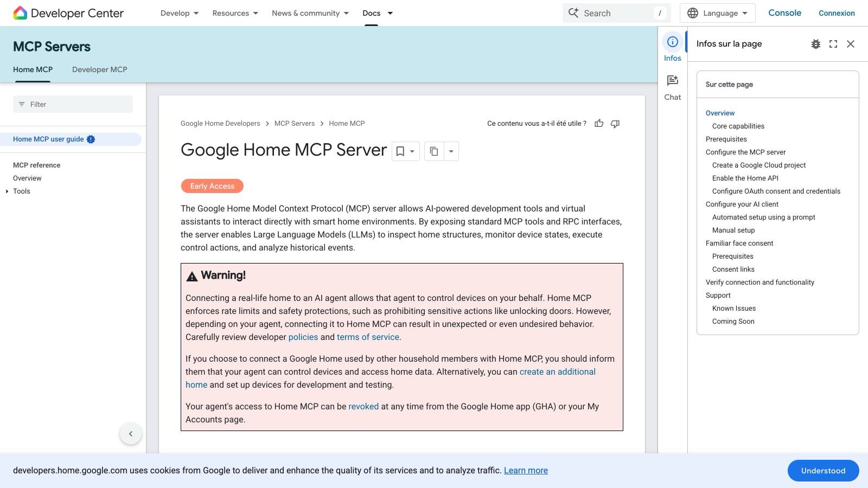Click the Docs menu item
868x488 pixels.
pos(372,13)
